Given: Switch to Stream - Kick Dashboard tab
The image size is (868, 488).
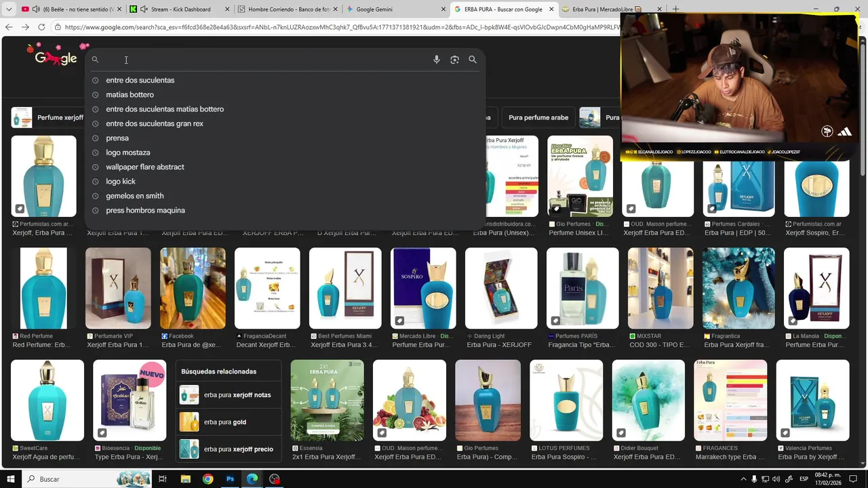Looking at the screenshot, I should (x=180, y=9).
